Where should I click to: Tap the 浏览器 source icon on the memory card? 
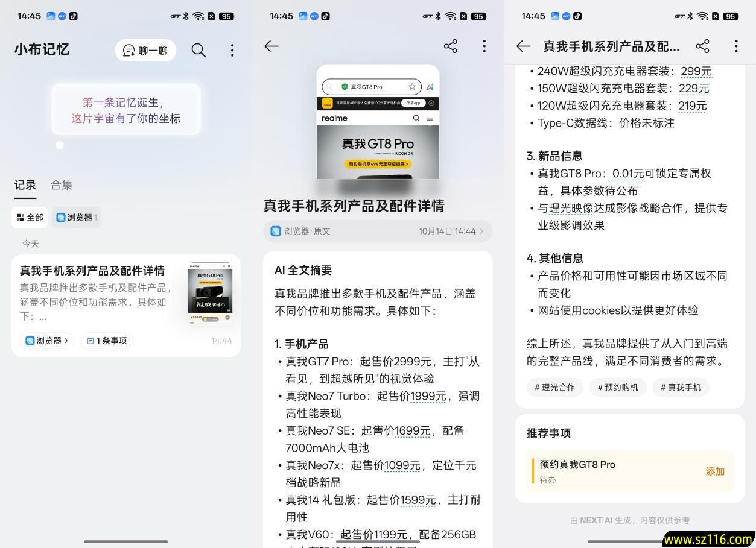(x=29, y=340)
